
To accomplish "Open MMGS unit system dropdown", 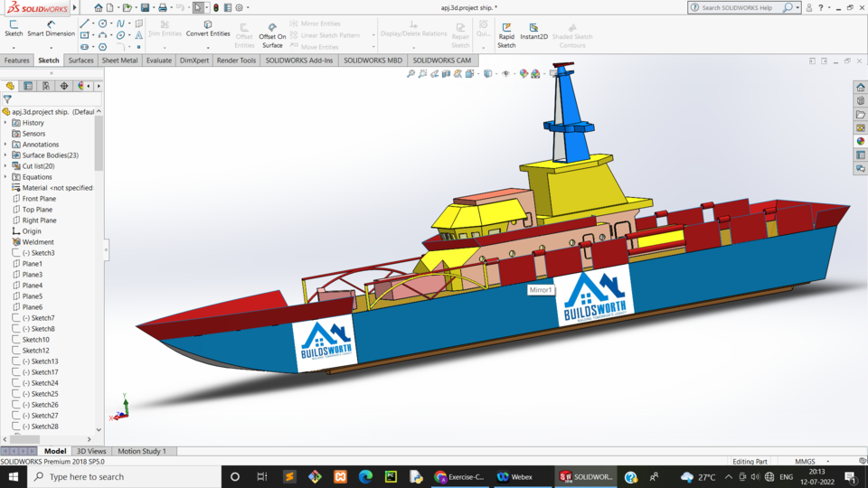I will coord(828,462).
